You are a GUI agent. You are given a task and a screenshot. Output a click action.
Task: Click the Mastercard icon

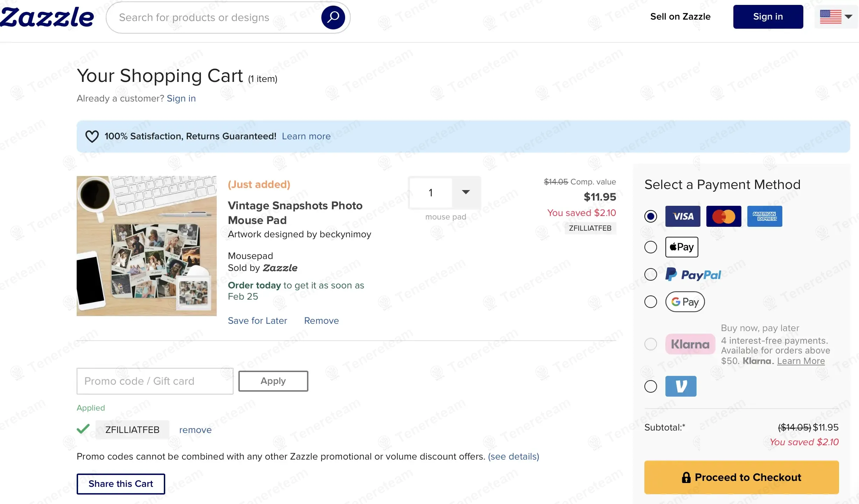pos(724,216)
